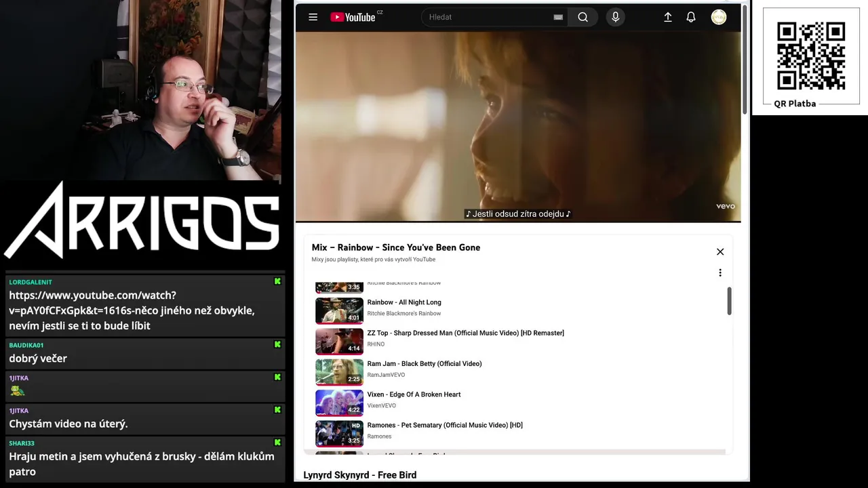
Task: Click the SHARI33 username in chat
Action: (x=22, y=443)
